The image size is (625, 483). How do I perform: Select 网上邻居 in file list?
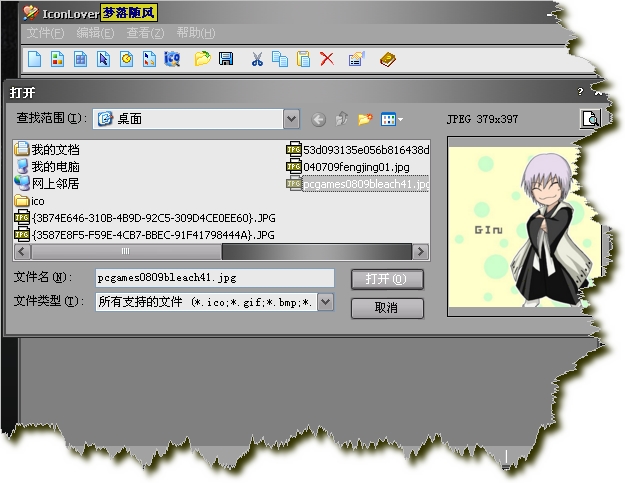[x=47, y=184]
